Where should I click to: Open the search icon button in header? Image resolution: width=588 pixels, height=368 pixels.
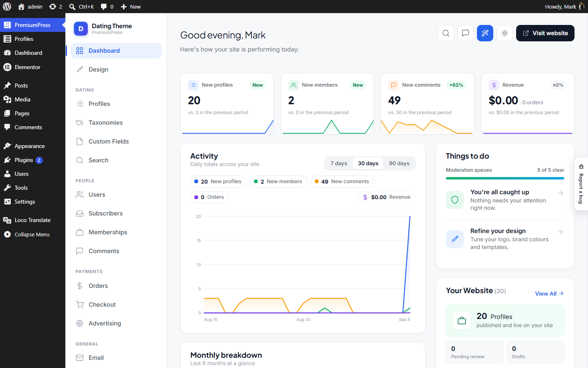[x=446, y=33]
